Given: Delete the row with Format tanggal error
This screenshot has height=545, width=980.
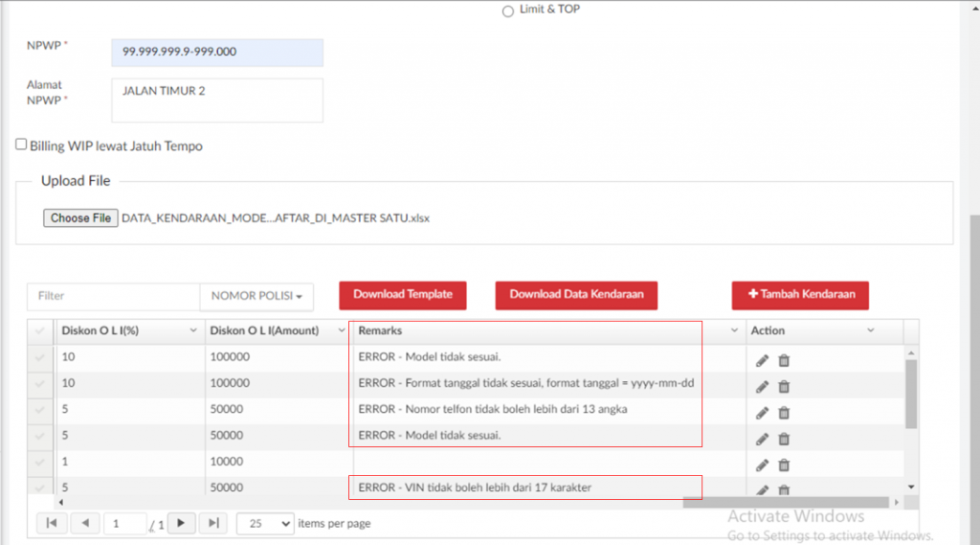Looking at the screenshot, I should point(784,387).
